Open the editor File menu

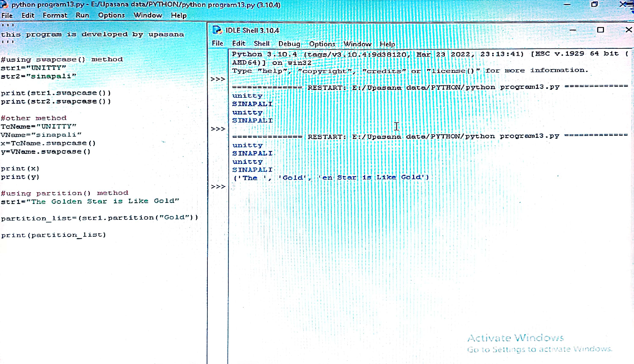(7, 15)
